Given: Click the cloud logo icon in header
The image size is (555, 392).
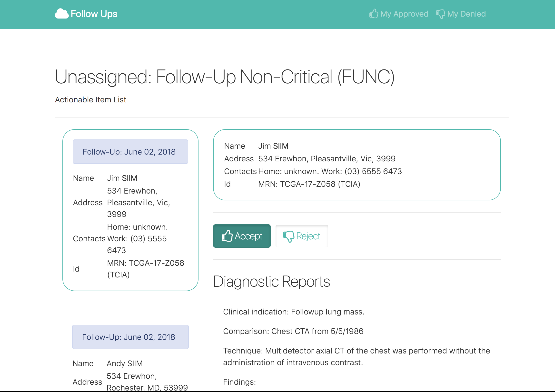Looking at the screenshot, I should click(62, 14).
